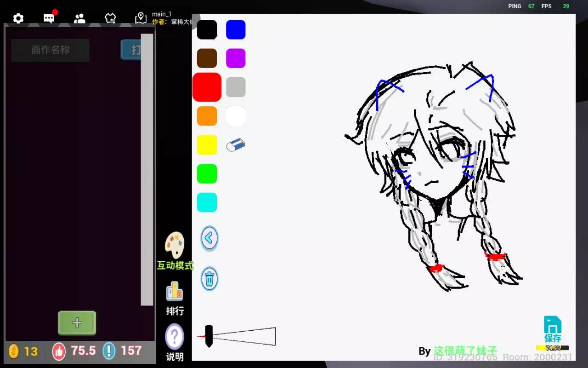This screenshot has height=368, width=588.
Task: Click the gray vertical scrollbar in left panel
Action: [147, 169]
